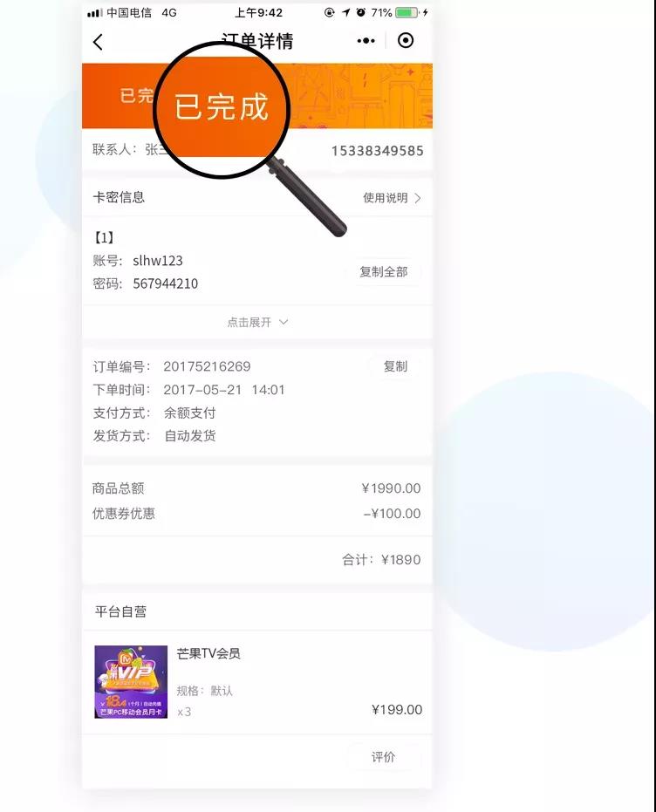Expand card list with 点击展开

click(x=256, y=322)
